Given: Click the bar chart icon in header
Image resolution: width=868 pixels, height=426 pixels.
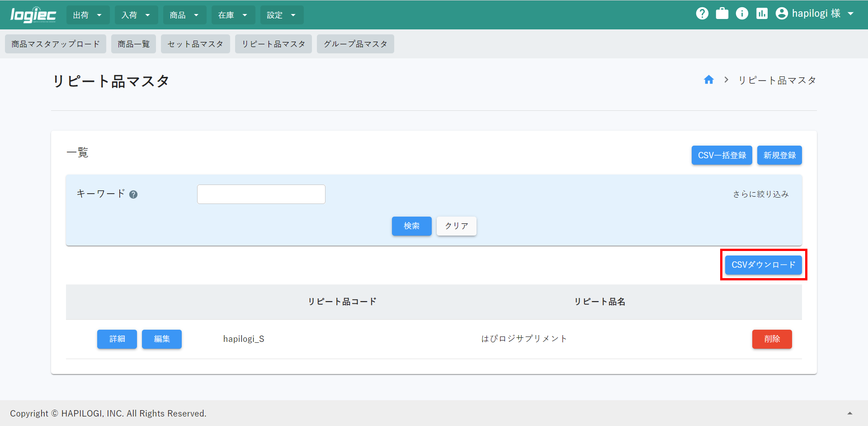Looking at the screenshot, I should (x=762, y=14).
